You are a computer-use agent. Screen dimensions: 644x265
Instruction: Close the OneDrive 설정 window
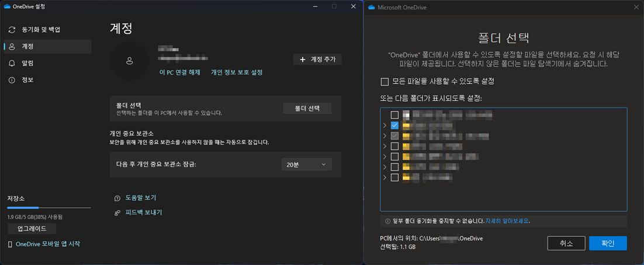[x=353, y=6]
